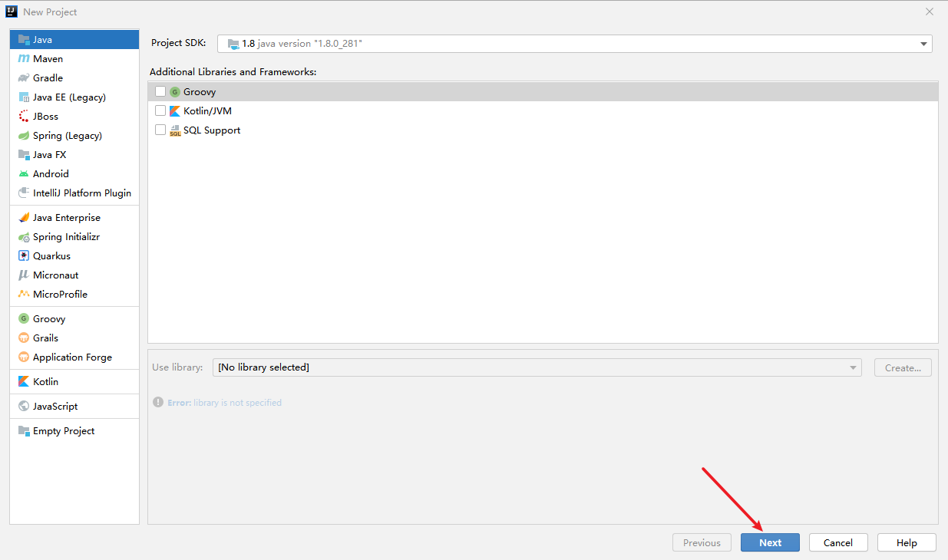Click the Groovy text in libraries list
948x560 pixels.
(200, 91)
